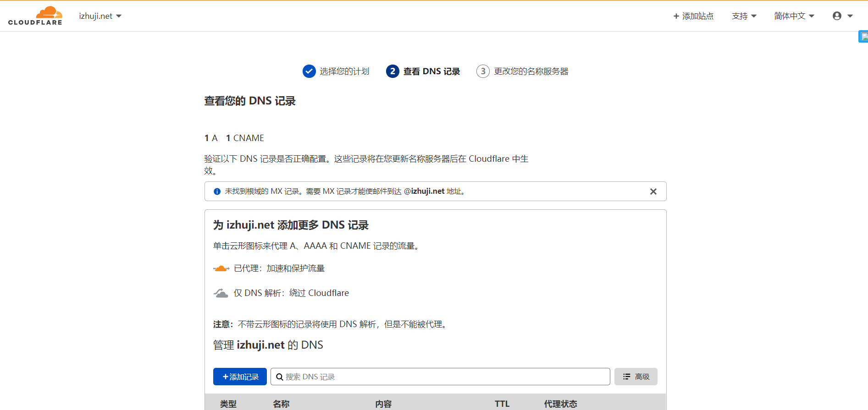Click the 1 CNAME record count
Image resolution: width=868 pixels, height=410 pixels.
pos(245,138)
